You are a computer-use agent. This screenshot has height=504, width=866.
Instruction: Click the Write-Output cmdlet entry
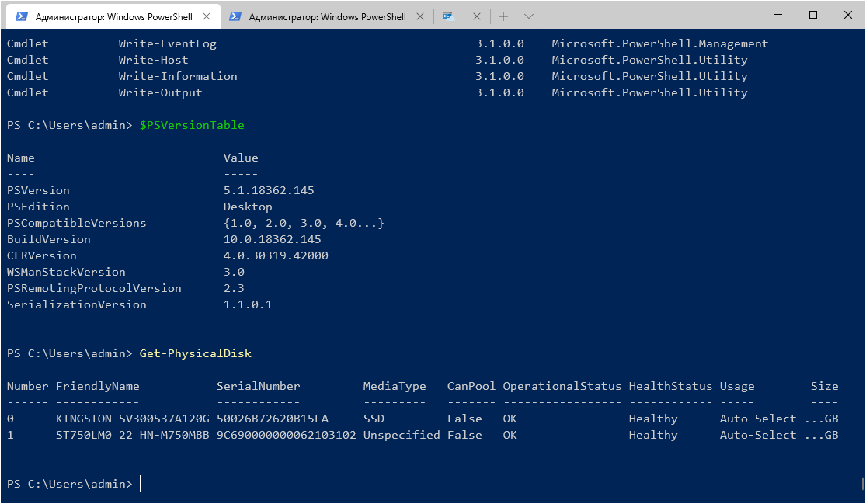click(160, 92)
